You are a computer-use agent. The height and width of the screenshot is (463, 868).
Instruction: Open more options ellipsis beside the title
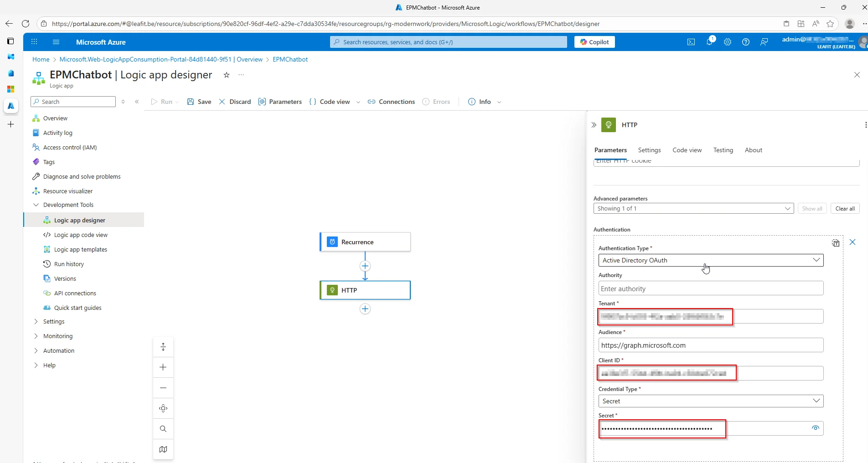[241, 75]
